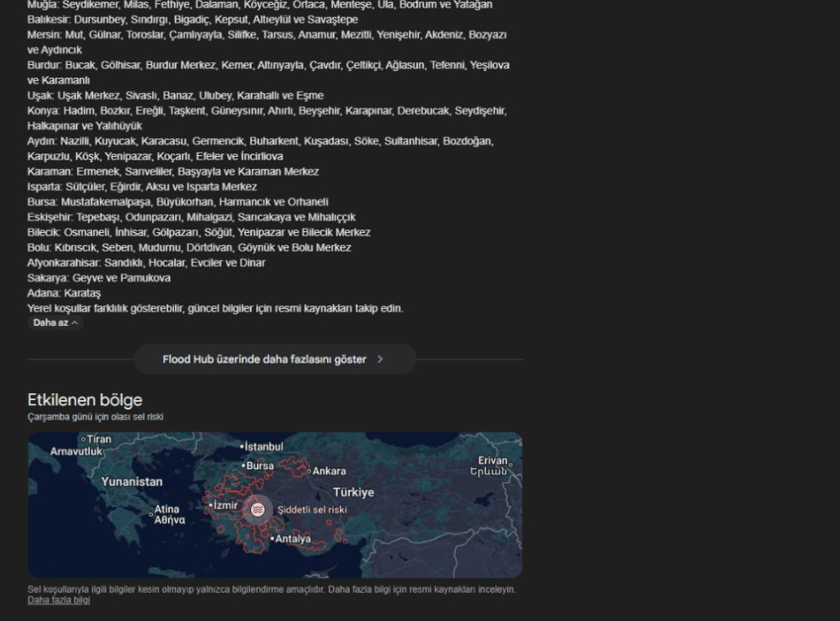Click the Yunanistan country label on the map
The image size is (840, 621).
click(x=131, y=482)
